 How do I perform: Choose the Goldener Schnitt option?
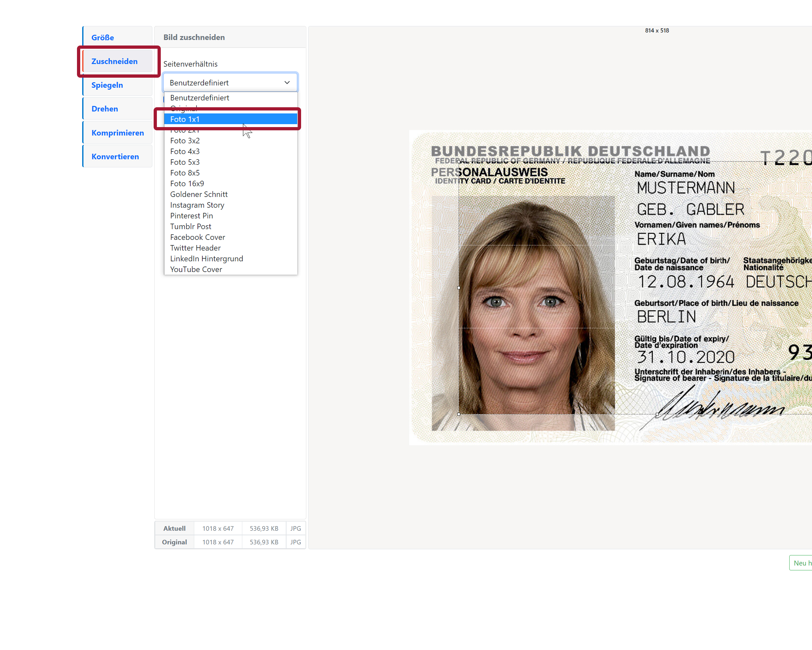(198, 194)
